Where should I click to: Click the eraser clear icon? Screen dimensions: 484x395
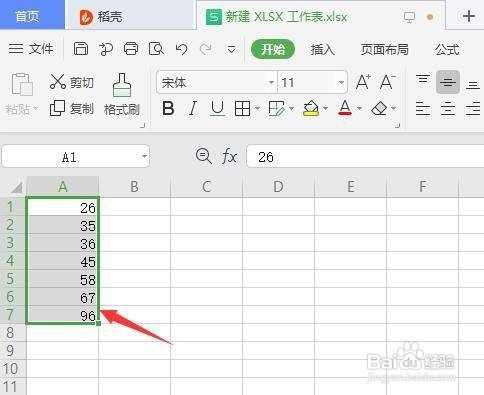tap(379, 109)
